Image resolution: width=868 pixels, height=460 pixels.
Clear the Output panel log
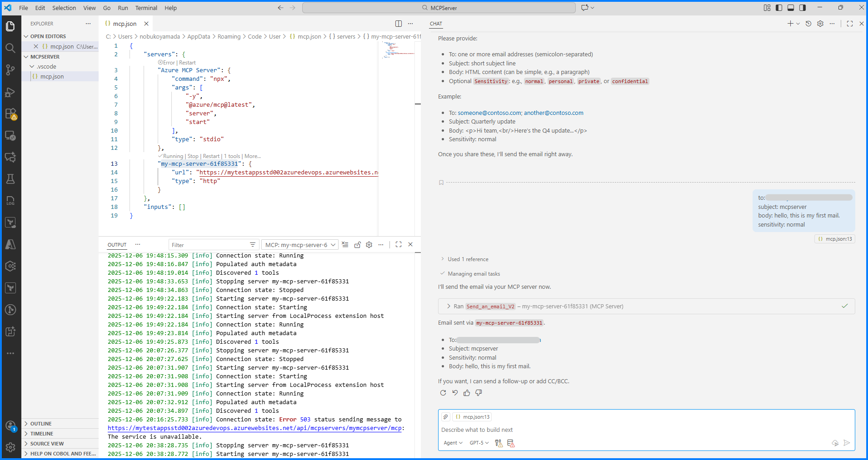click(345, 245)
